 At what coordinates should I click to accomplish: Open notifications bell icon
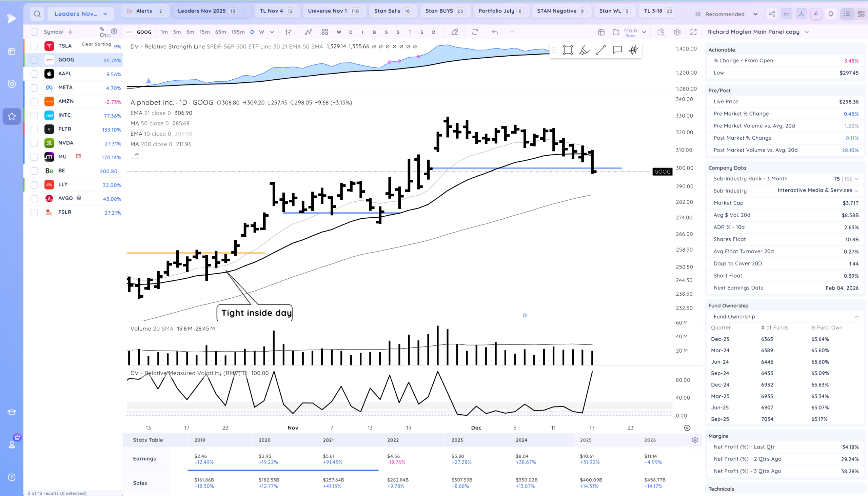tap(831, 14)
